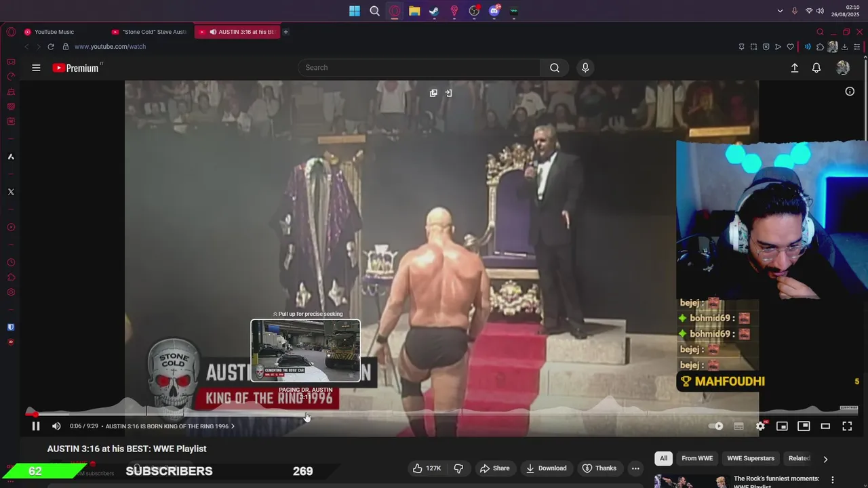Open options for 'The Rock's funniest moments' video
The image size is (868, 488).
pos(833,480)
